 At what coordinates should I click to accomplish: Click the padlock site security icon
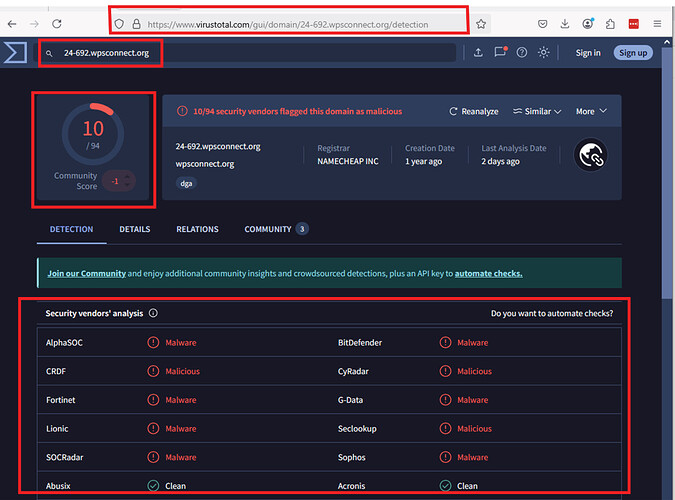coord(136,24)
